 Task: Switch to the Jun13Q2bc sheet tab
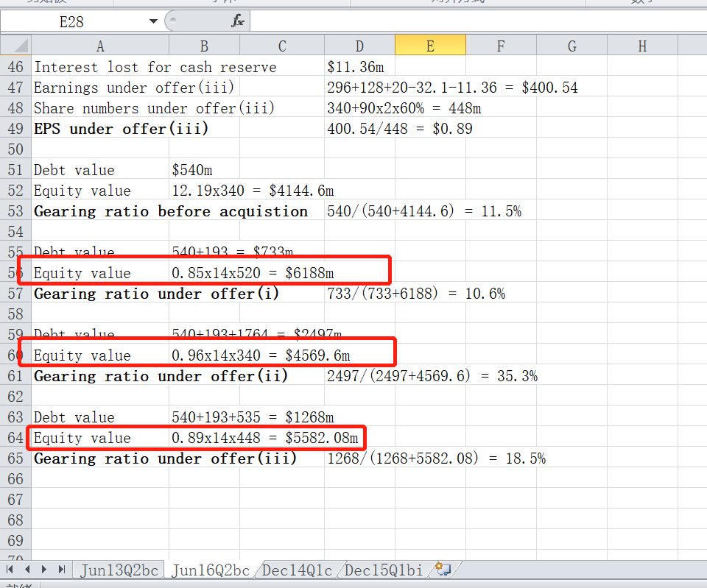[x=118, y=570]
